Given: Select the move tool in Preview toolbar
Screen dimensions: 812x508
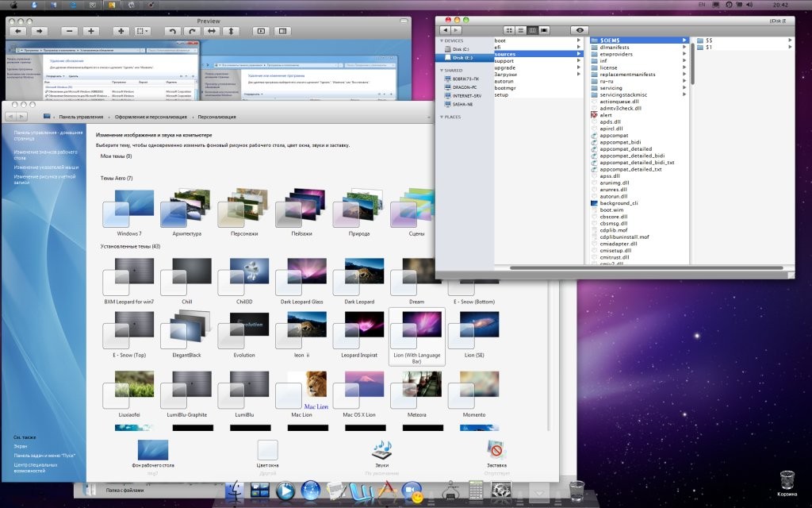Looking at the screenshot, I should pos(121,31).
